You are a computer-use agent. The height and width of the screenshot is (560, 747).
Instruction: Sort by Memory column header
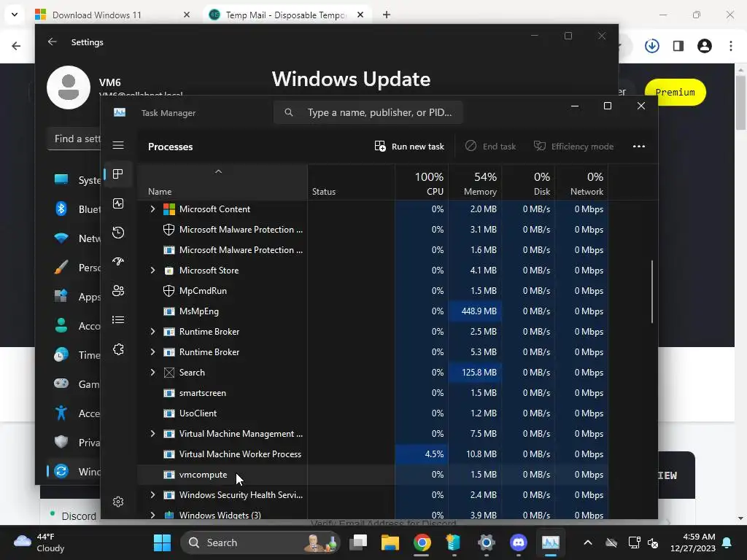475,183
